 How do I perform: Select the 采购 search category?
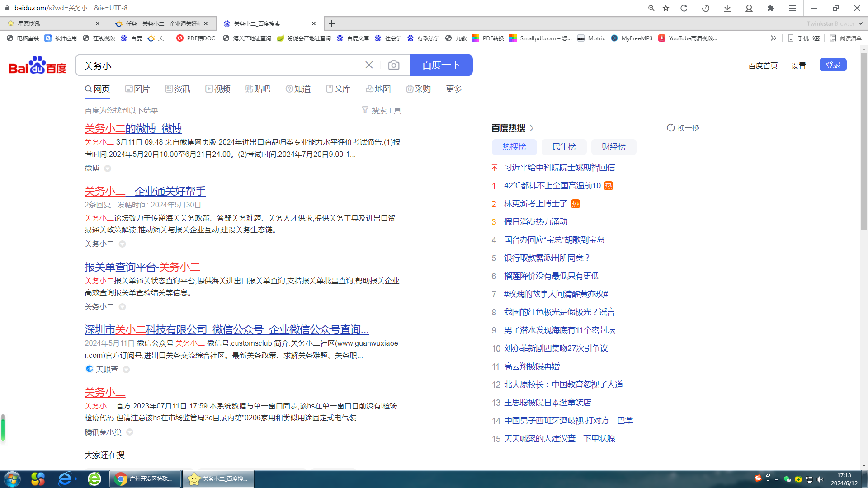coord(418,89)
